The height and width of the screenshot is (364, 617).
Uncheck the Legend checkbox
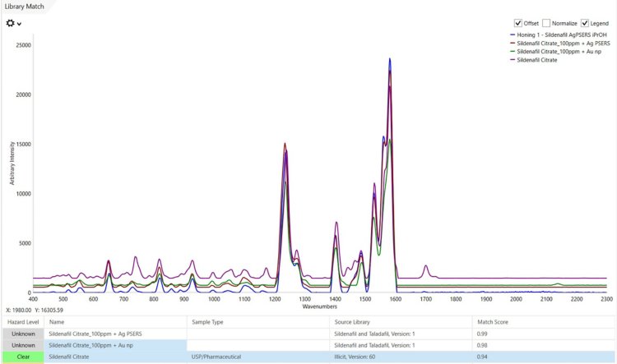point(585,23)
